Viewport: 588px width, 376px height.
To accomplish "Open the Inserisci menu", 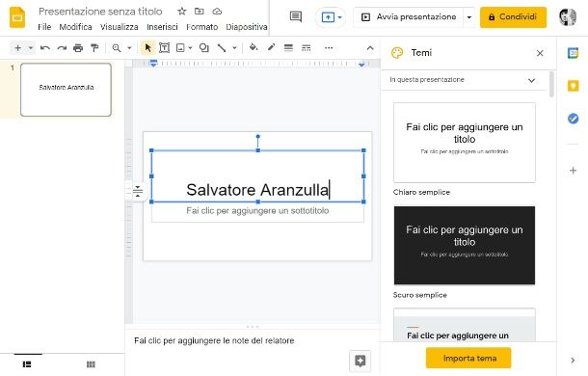I will pyautogui.click(x=162, y=27).
